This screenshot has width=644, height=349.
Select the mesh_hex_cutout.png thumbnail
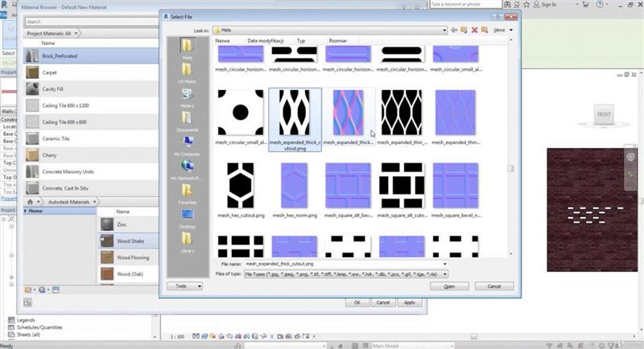241,186
